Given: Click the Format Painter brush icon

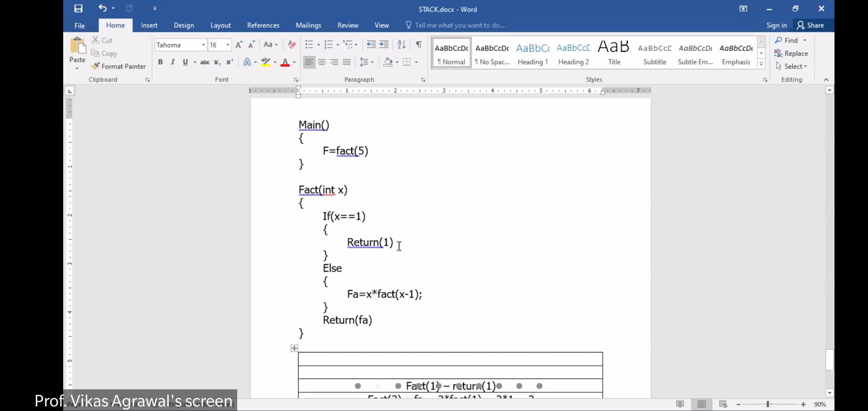Looking at the screenshot, I should [96, 66].
